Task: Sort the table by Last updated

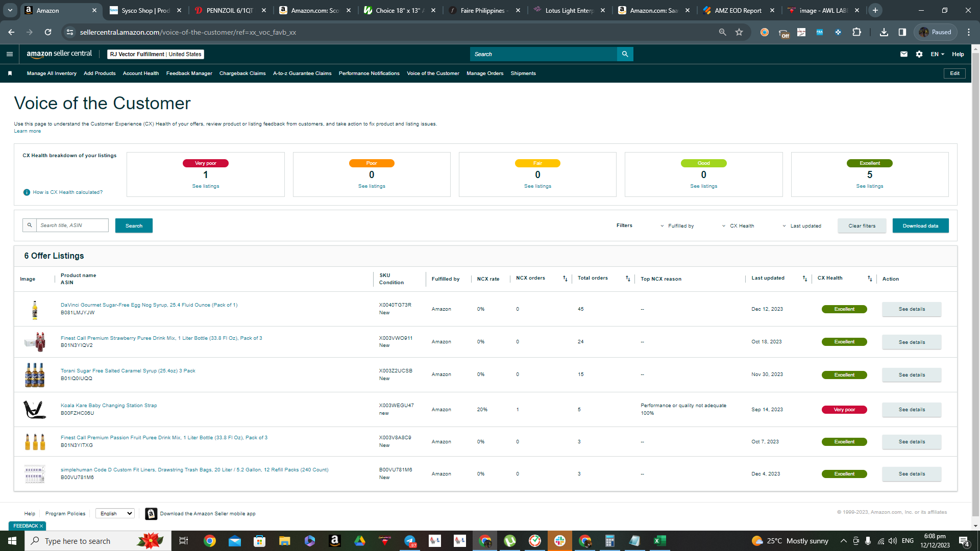Action: 805,279
